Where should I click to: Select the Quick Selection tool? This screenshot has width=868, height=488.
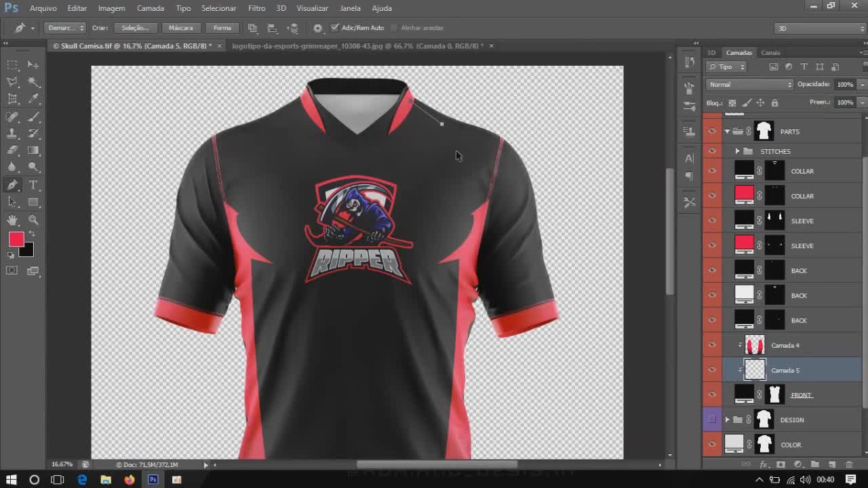pos(33,81)
